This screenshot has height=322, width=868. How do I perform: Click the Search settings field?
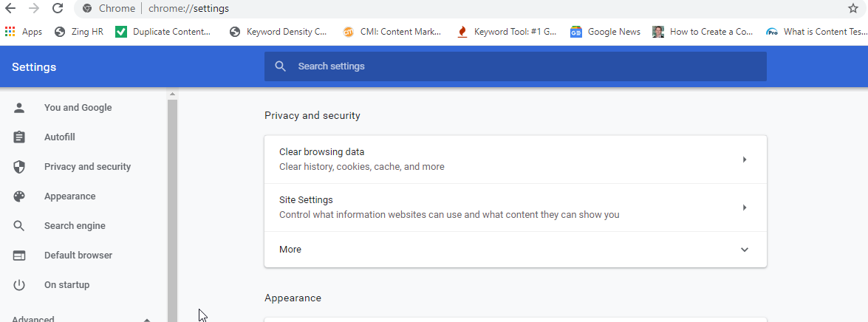(x=516, y=66)
